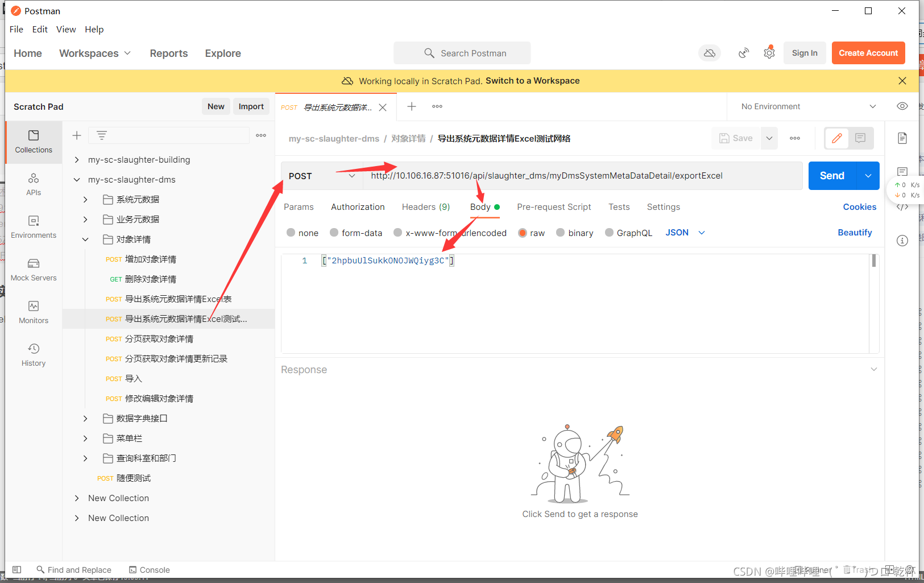Open the Collections sidebar panel

point(34,142)
